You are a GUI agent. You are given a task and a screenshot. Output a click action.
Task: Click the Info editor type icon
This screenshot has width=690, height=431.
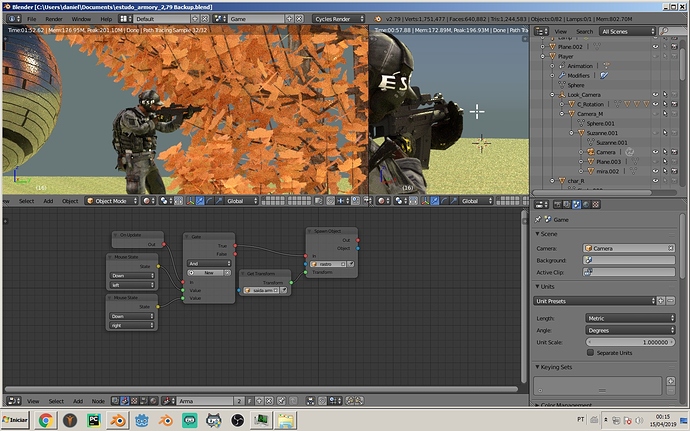pos(14,19)
